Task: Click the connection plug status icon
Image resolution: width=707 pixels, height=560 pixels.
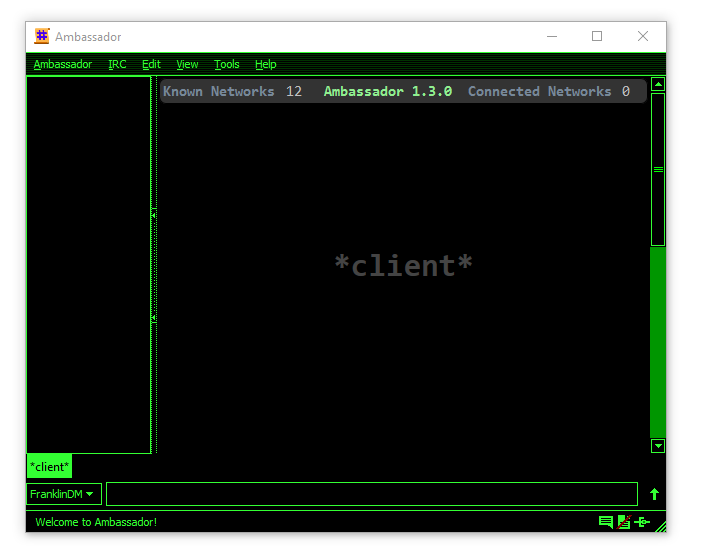Action: click(642, 522)
